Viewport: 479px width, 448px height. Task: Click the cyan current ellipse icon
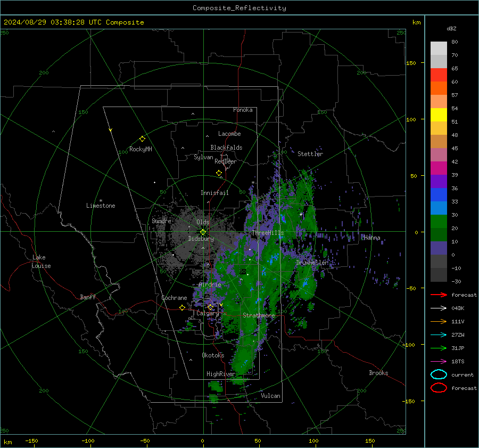point(439,374)
